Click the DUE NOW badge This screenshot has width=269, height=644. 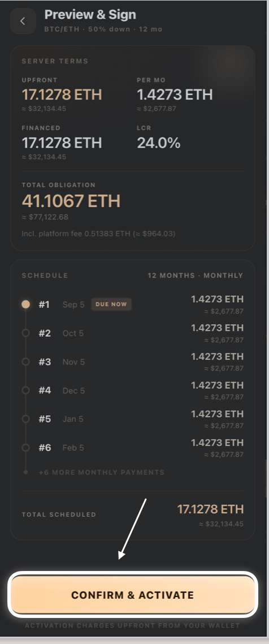(x=111, y=304)
